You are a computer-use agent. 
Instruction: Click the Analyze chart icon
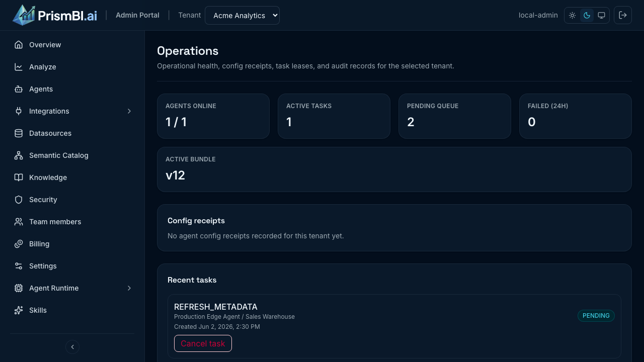(x=19, y=67)
